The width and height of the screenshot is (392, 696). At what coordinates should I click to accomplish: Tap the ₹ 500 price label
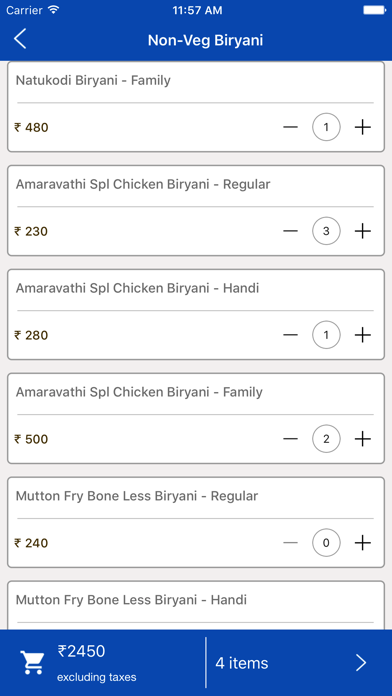31,439
